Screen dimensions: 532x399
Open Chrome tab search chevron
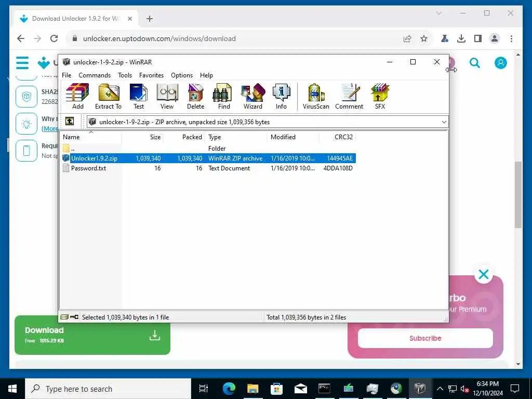(439, 13)
